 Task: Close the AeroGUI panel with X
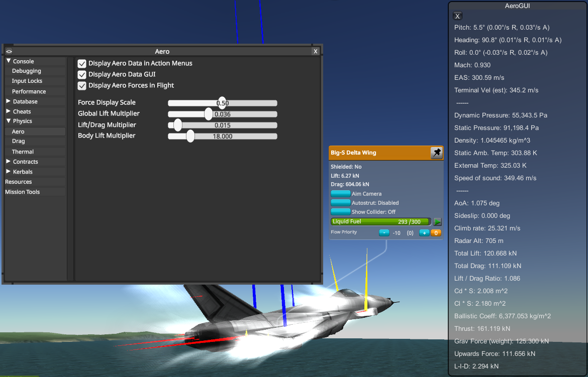click(x=457, y=16)
